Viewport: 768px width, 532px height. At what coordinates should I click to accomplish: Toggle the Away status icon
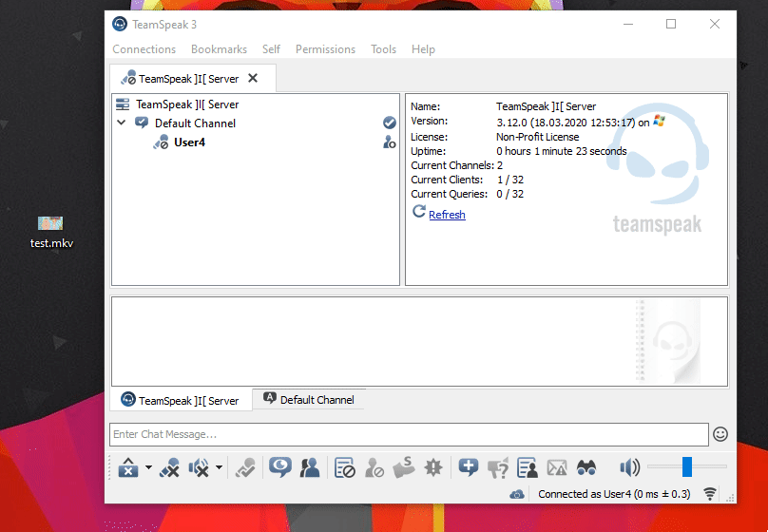pyautogui.click(x=128, y=468)
